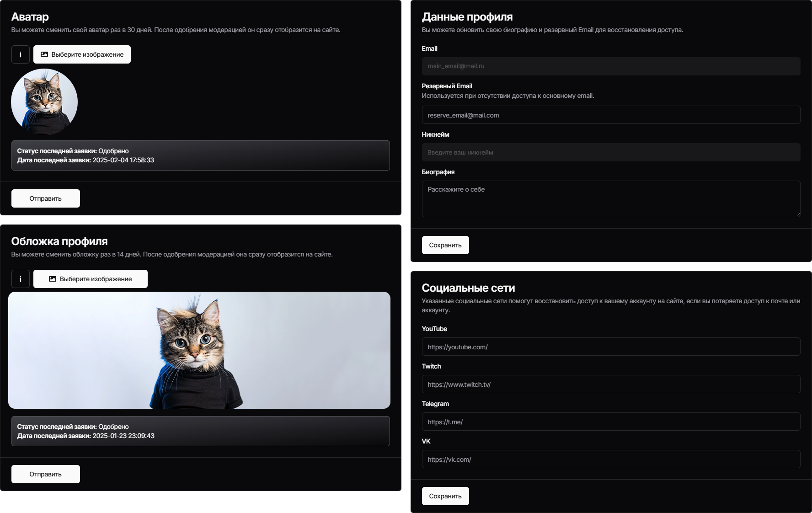Click the Резервный Email input field
Screen dimensions: 812x513
click(x=611, y=115)
